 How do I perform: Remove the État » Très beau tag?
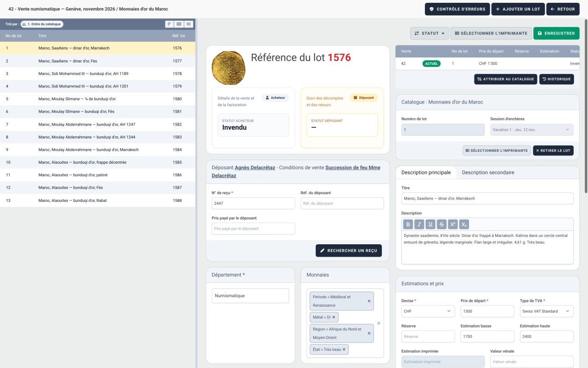pos(344,350)
